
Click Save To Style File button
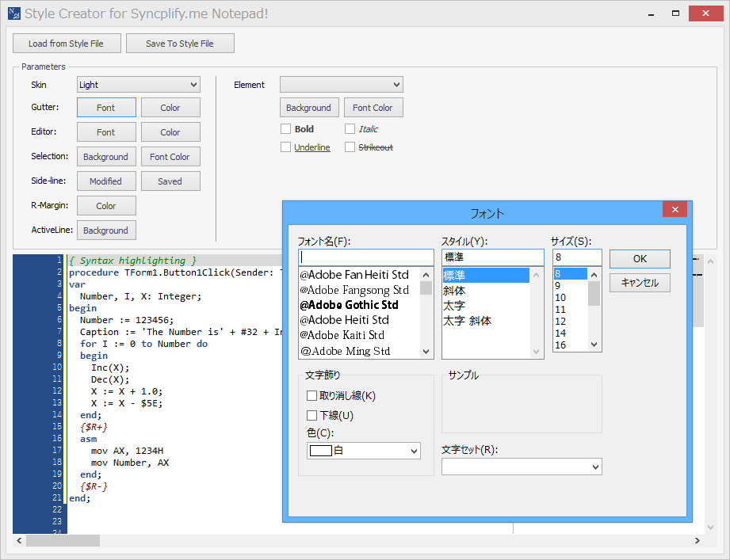pos(180,44)
